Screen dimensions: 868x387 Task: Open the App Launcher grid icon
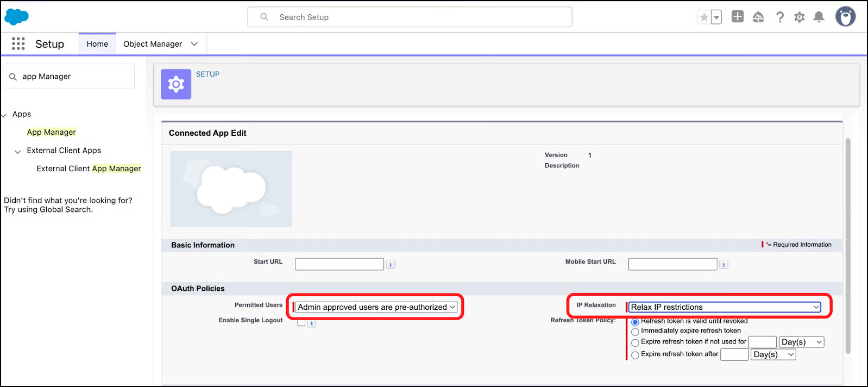[x=18, y=44]
